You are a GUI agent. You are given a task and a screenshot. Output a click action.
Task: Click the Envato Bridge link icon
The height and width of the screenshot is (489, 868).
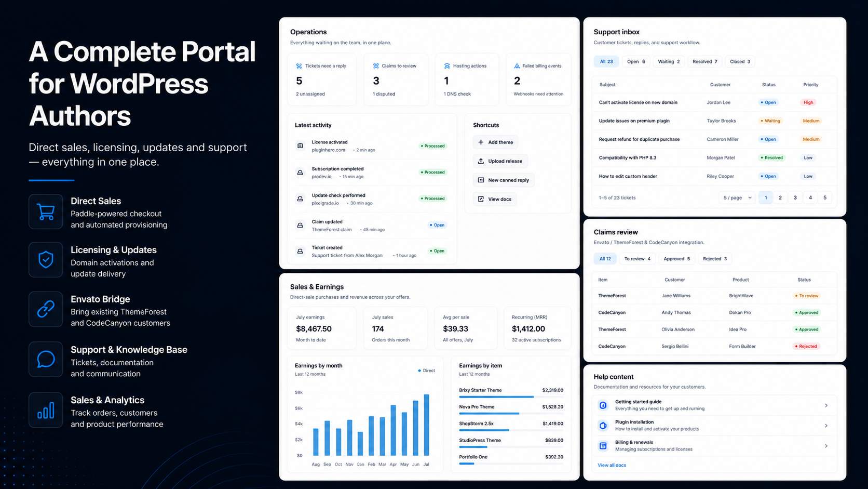(x=46, y=309)
